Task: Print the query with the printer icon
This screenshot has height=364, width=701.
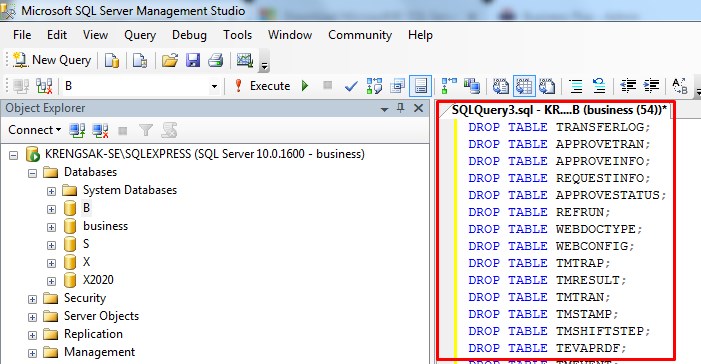Action: [215, 60]
